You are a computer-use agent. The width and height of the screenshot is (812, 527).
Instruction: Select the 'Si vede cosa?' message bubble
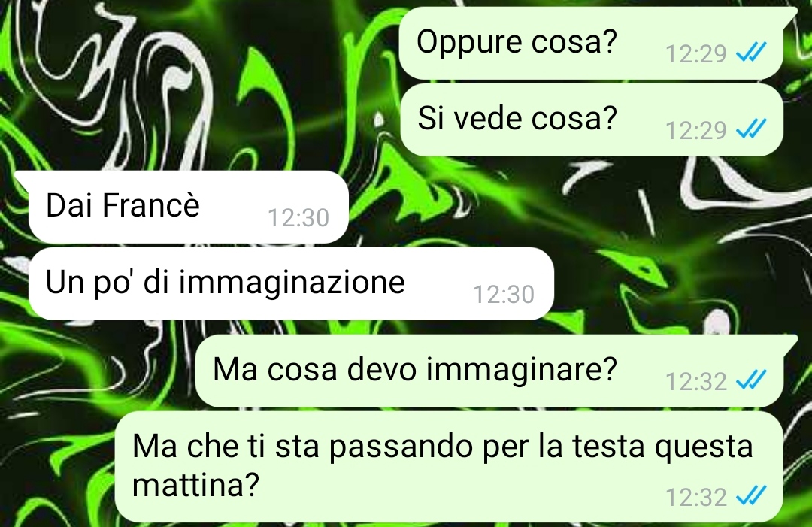click(592, 120)
